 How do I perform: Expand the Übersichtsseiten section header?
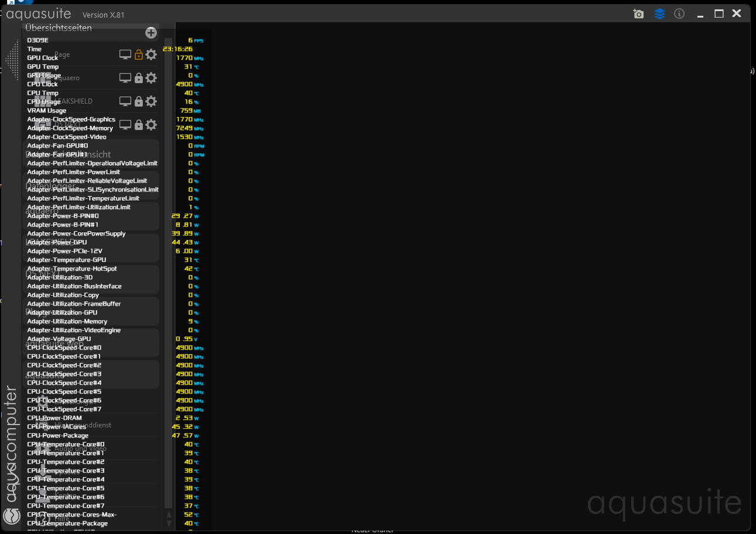point(59,28)
